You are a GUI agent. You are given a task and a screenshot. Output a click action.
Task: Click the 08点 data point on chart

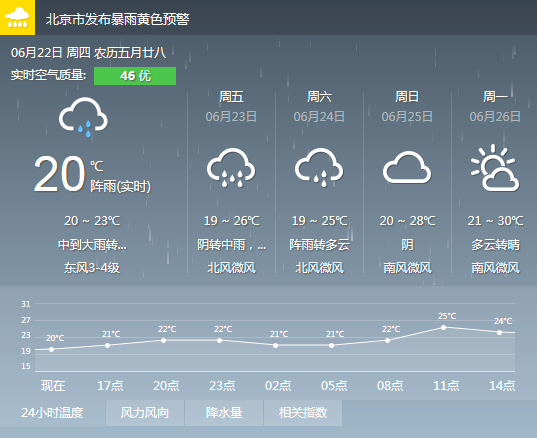387,340
